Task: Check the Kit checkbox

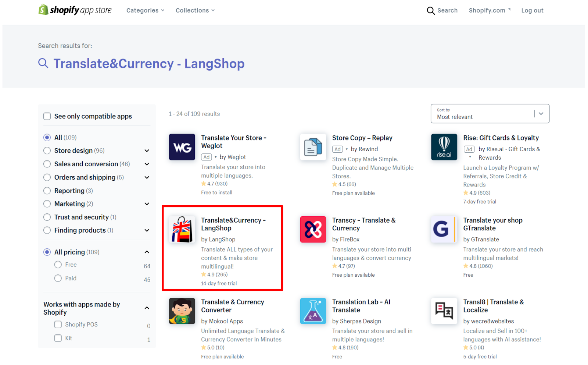Action: [58, 338]
